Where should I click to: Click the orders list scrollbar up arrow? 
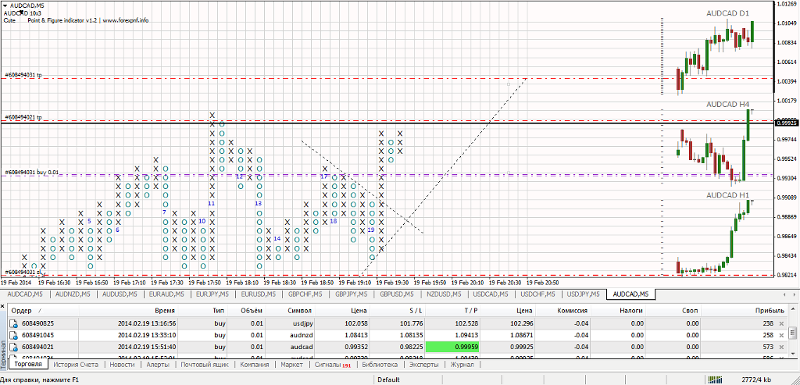click(792, 310)
